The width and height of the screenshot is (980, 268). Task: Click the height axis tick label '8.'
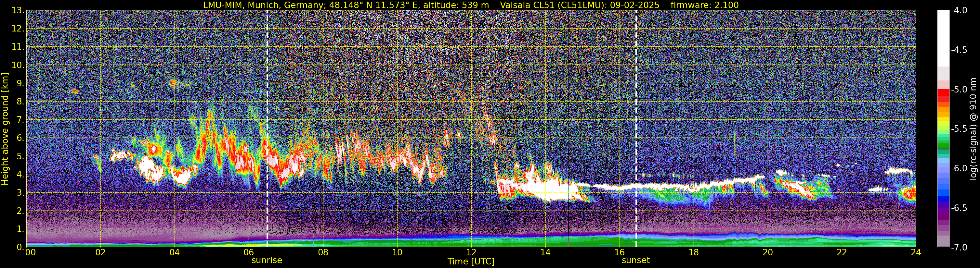pos(20,101)
